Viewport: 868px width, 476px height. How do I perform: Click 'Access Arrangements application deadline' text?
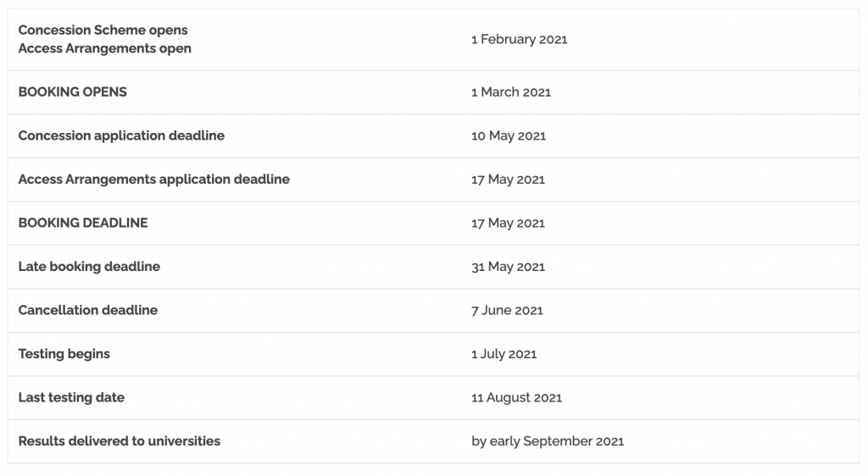coord(154,179)
